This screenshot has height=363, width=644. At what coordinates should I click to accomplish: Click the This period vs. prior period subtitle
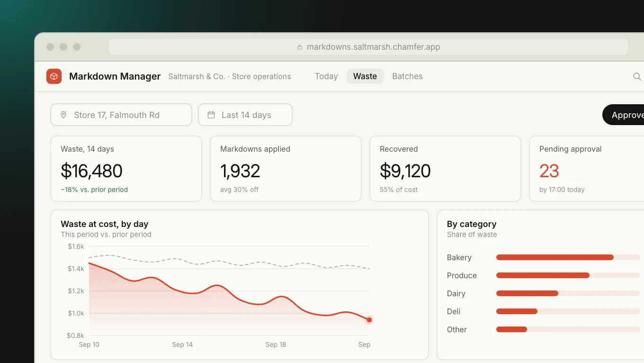pos(106,234)
